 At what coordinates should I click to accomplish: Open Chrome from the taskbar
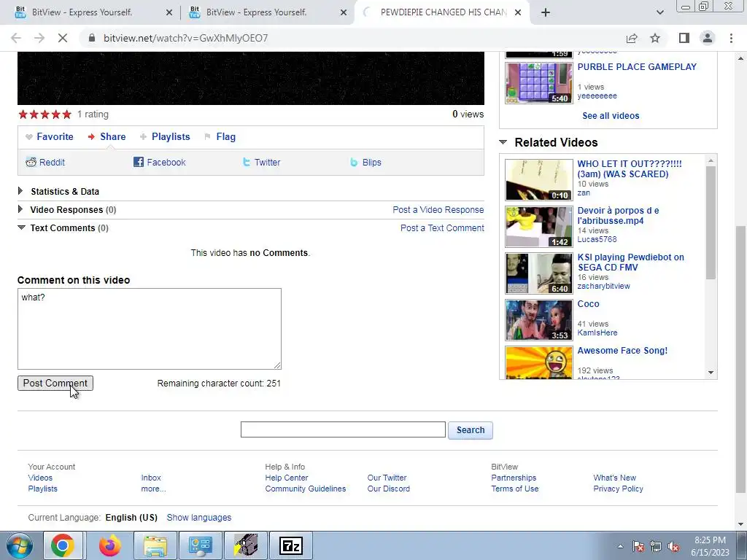(x=63, y=545)
